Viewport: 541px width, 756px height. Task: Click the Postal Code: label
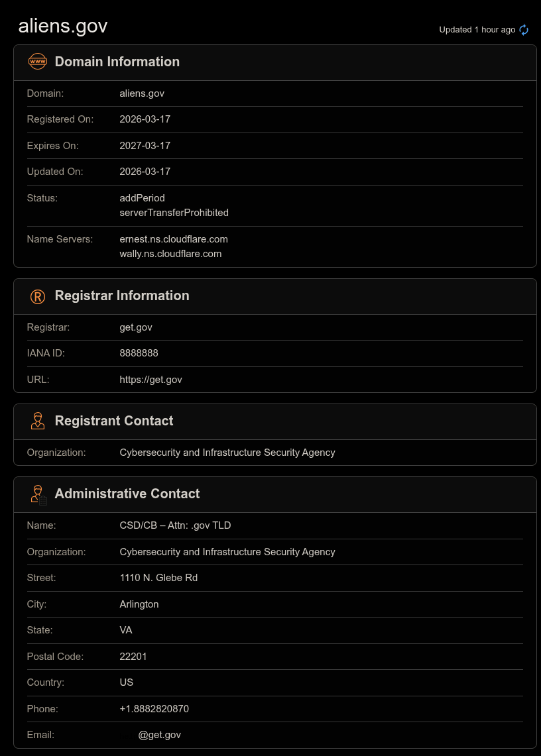coord(55,657)
